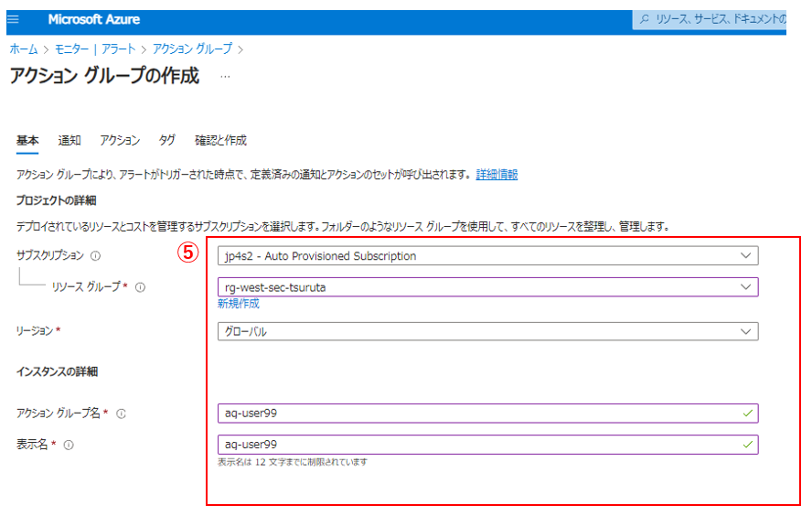Switch to the 確認と作成 tab
The width and height of the screenshot is (812, 516).
(220, 140)
